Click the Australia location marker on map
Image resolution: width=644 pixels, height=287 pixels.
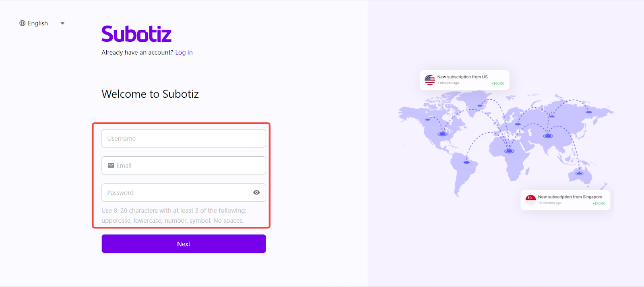point(579,174)
